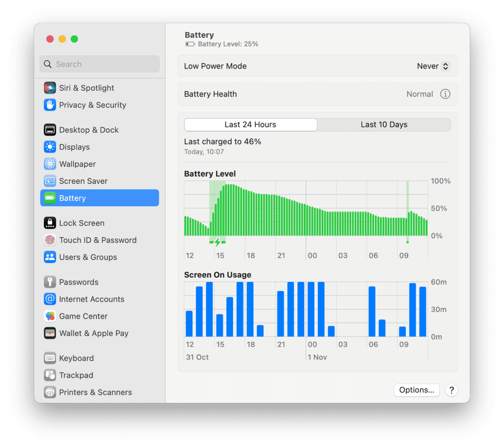Click inside the Search field
504x448 pixels.
point(99,64)
